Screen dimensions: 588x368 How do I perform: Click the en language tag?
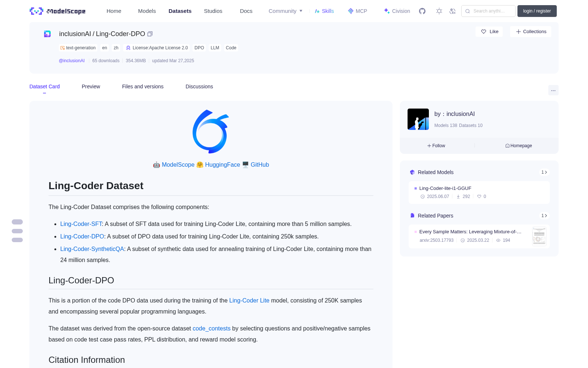[x=105, y=48]
